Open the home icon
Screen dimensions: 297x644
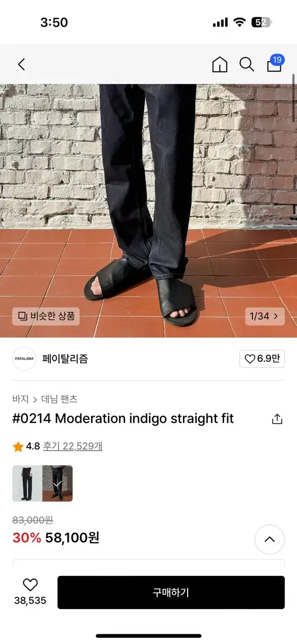pos(220,65)
